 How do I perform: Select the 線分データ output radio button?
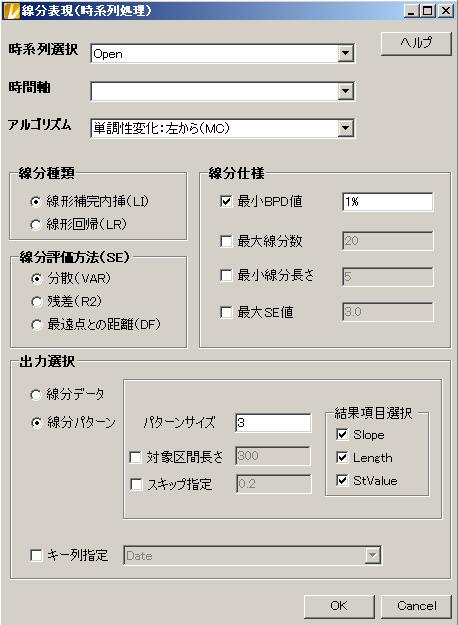[x=36, y=395]
